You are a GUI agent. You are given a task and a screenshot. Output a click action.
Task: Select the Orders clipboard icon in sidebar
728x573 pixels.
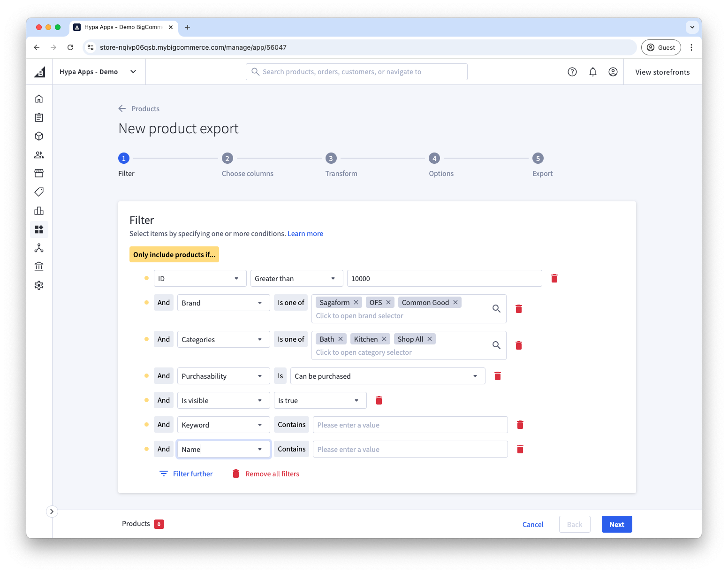click(x=39, y=117)
